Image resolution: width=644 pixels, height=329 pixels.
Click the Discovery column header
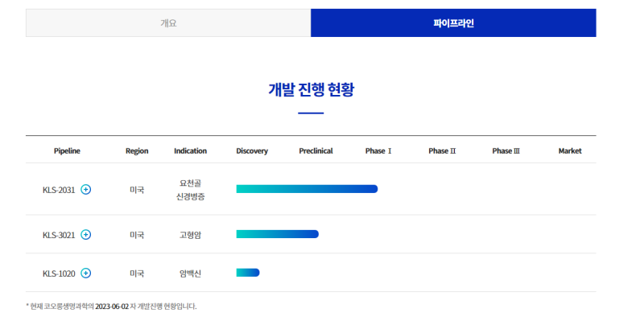pos(252,151)
